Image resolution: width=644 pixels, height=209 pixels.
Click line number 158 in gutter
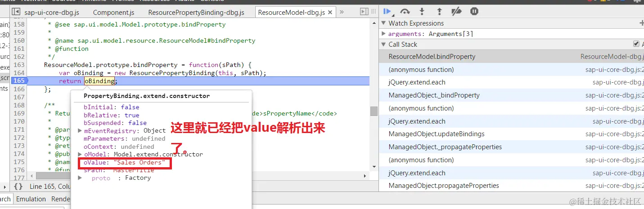coord(18,24)
